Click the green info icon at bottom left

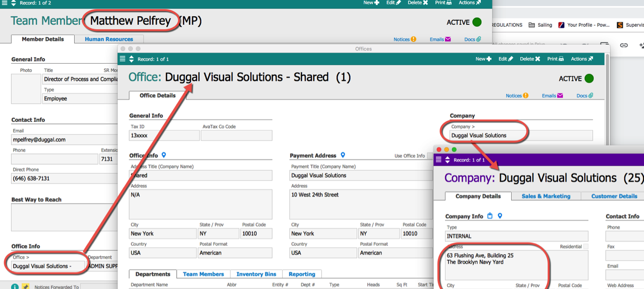click(15, 286)
